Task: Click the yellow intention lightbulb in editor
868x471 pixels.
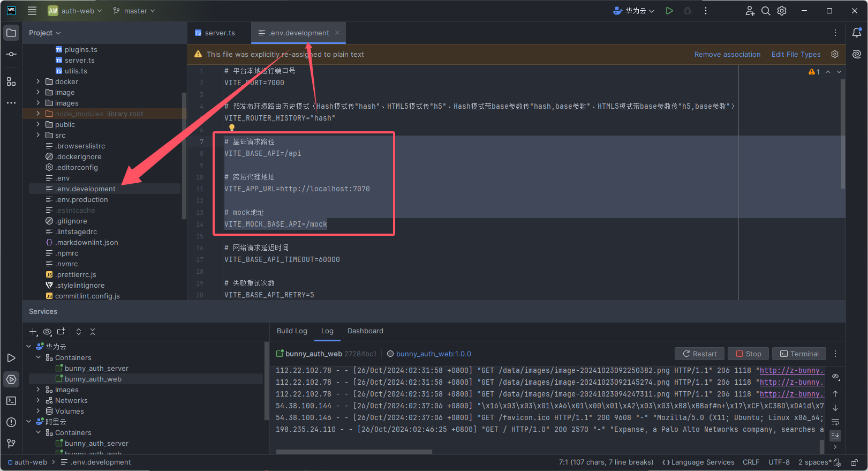Action: tap(232, 128)
